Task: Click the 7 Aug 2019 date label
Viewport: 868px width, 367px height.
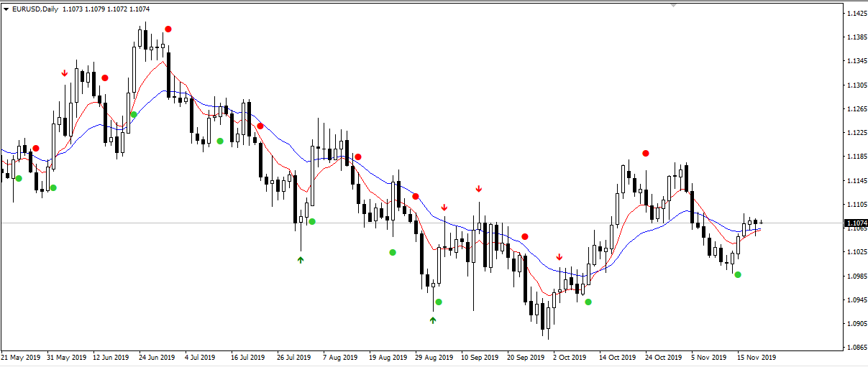Action: pyautogui.click(x=341, y=357)
